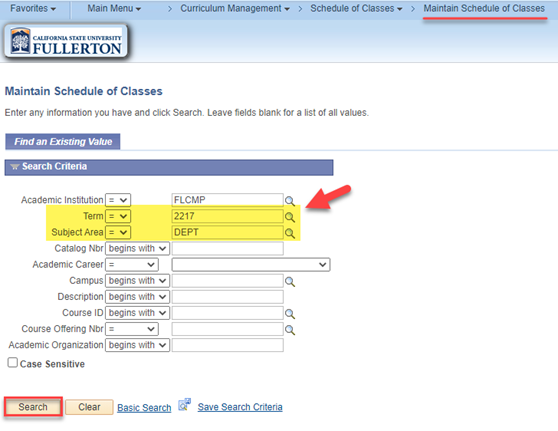Image resolution: width=558 pixels, height=431 pixels.
Task: Open the Curriculum Management menu
Action: [x=235, y=8]
